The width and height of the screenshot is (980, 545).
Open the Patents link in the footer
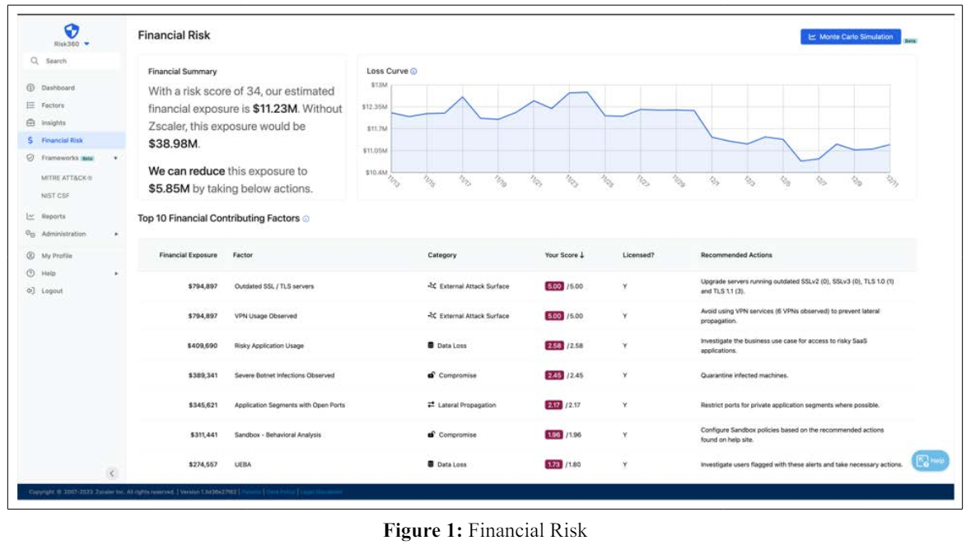point(251,491)
